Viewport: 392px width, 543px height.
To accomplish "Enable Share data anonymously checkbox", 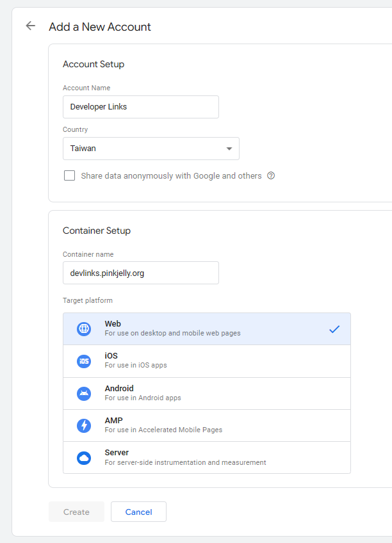I will [x=70, y=176].
